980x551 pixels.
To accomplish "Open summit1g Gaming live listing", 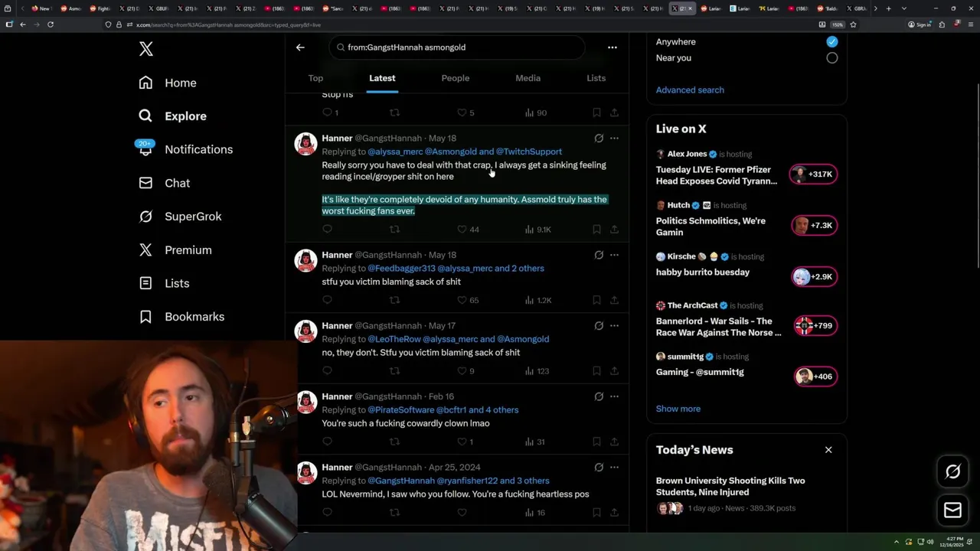I will [x=746, y=367].
